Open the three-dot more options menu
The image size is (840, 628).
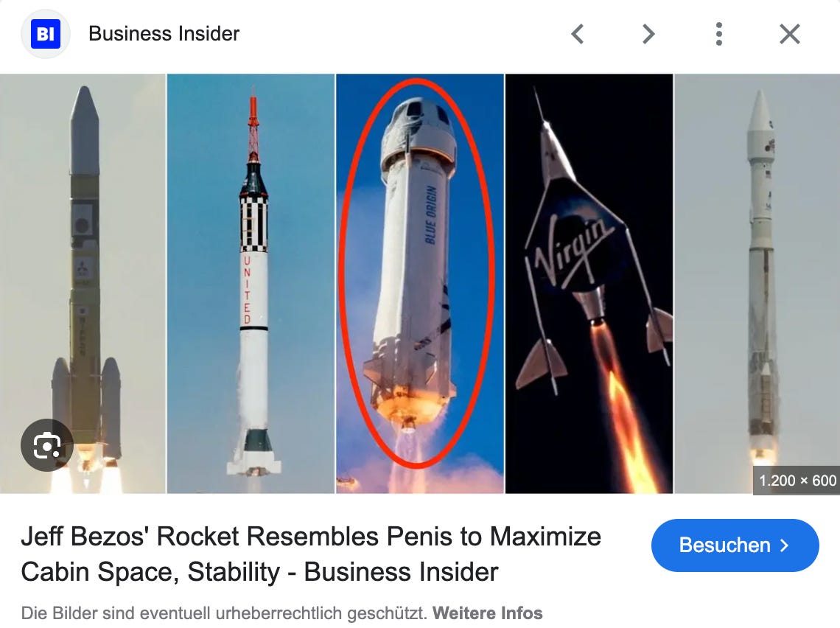[x=719, y=35]
